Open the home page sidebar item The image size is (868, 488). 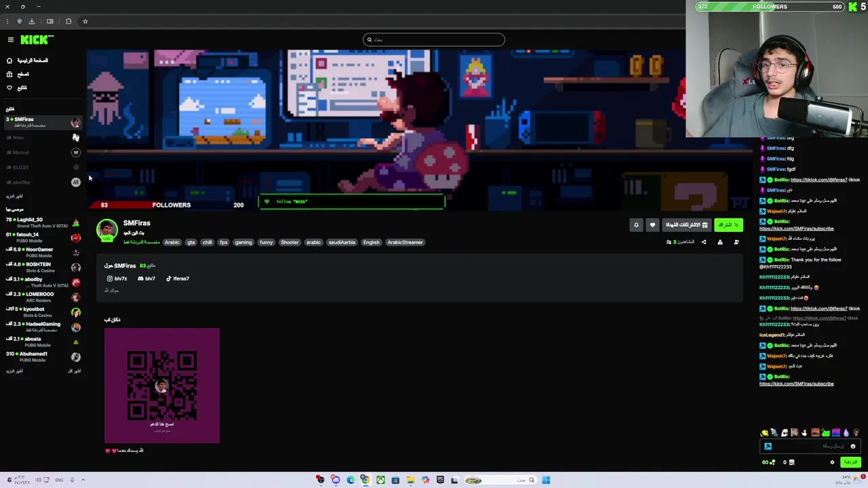click(28, 60)
